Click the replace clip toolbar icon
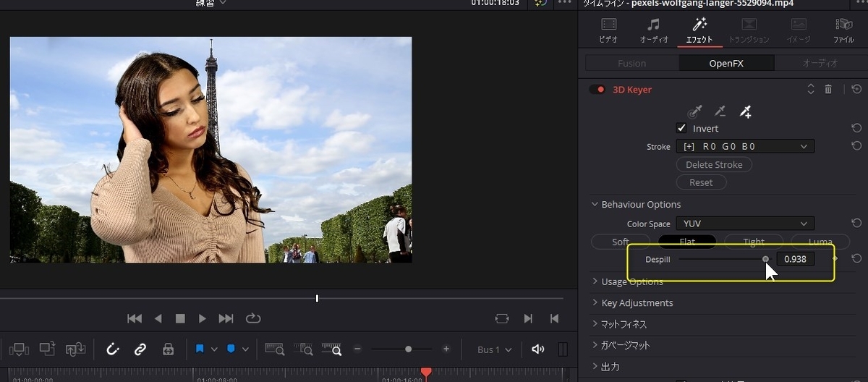The image size is (868, 382). pyautogui.click(x=76, y=349)
